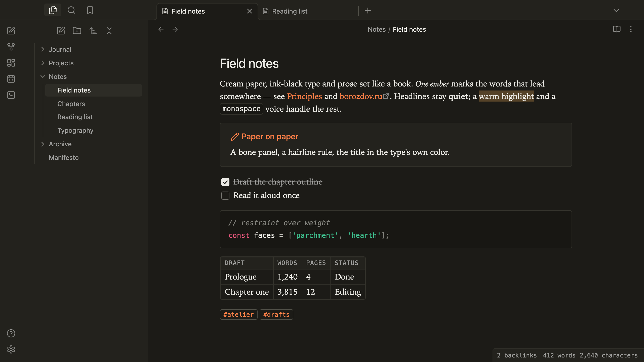The image size is (644, 362).
Task: Click new note icon in explorer toolbar
Action: [61, 31]
